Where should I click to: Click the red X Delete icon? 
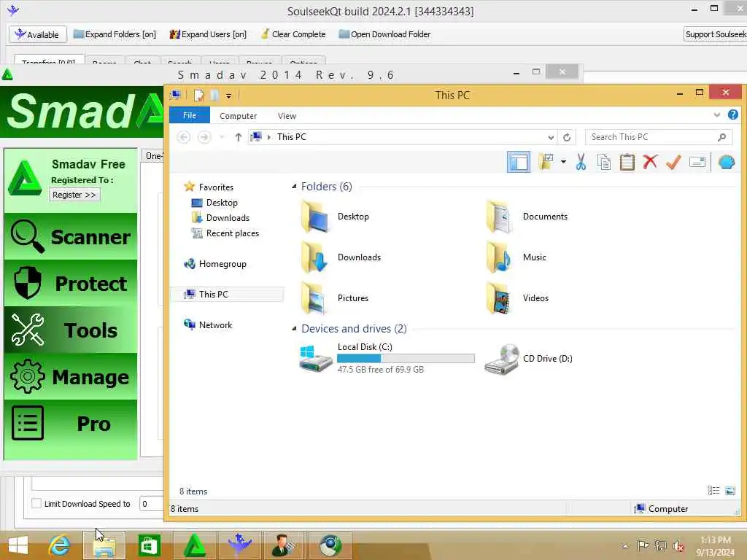(x=650, y=163)
